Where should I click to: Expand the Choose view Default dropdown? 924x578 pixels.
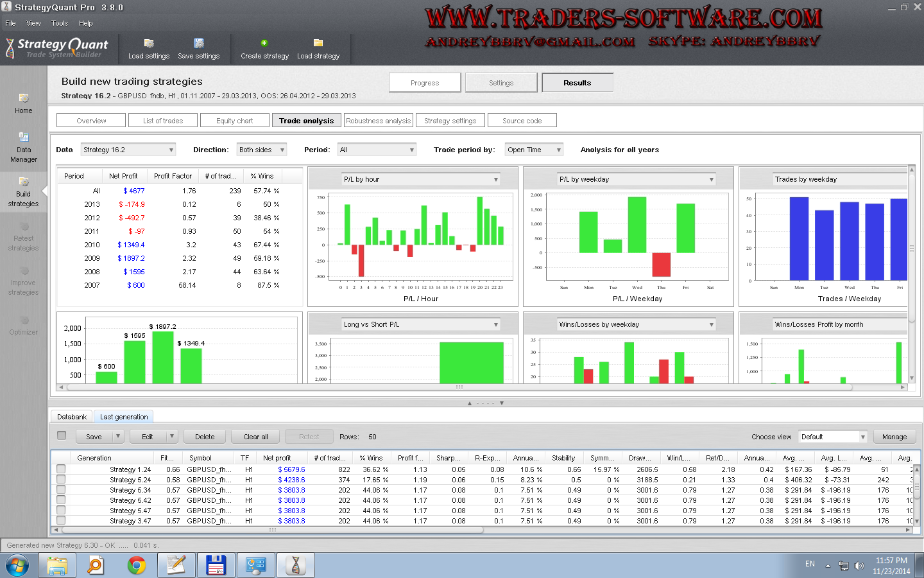click(x=832, y=437)
